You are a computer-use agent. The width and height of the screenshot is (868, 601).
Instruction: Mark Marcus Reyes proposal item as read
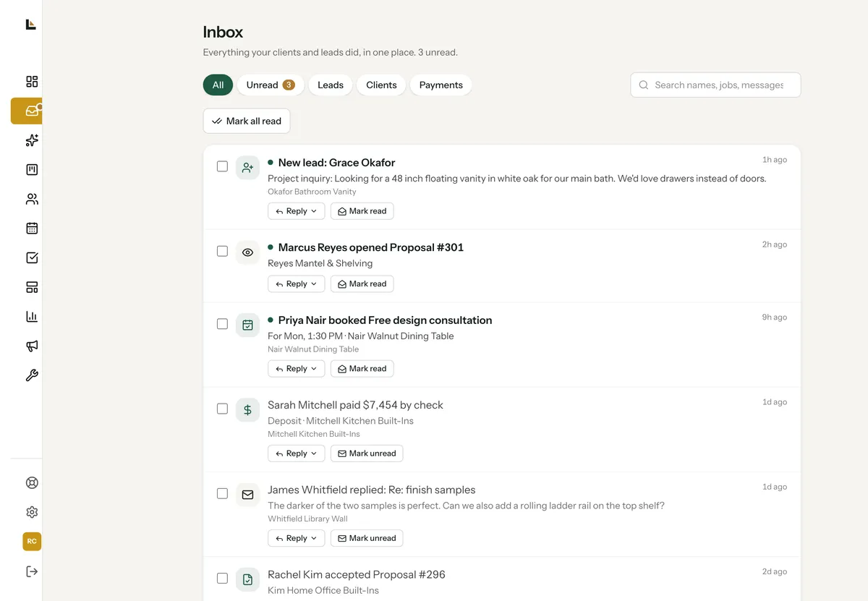[x=362, y=284]
